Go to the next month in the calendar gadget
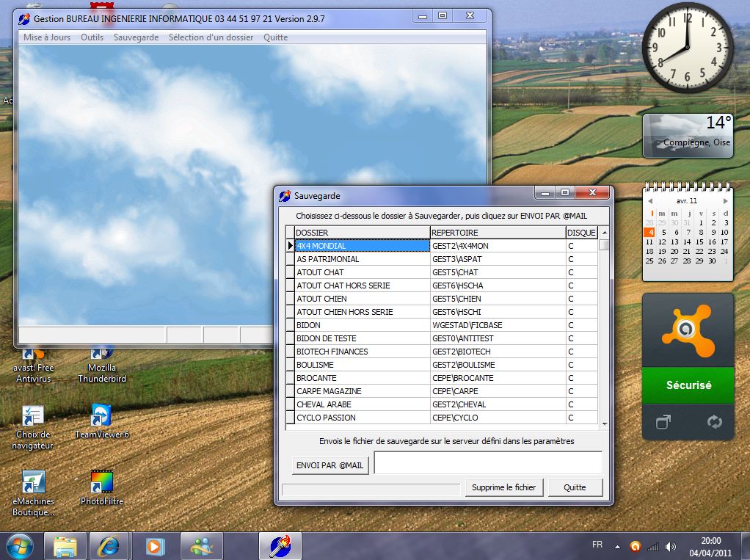 725,200
